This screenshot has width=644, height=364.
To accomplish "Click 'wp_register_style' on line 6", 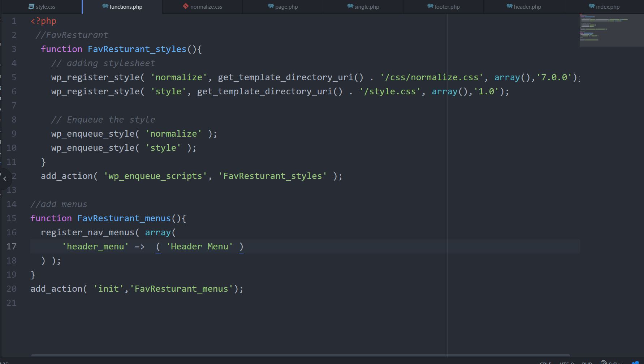I will [95, 91].
